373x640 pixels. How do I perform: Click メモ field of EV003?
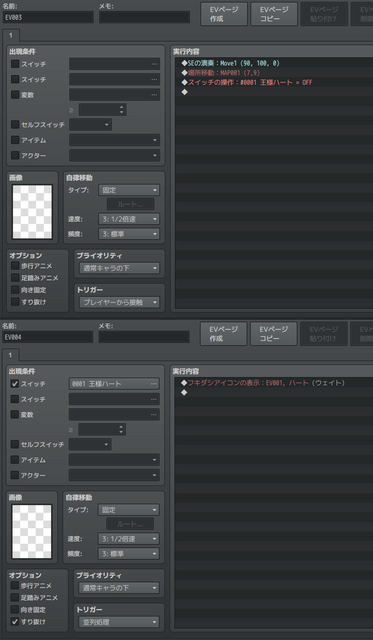(x=144, y=17)
